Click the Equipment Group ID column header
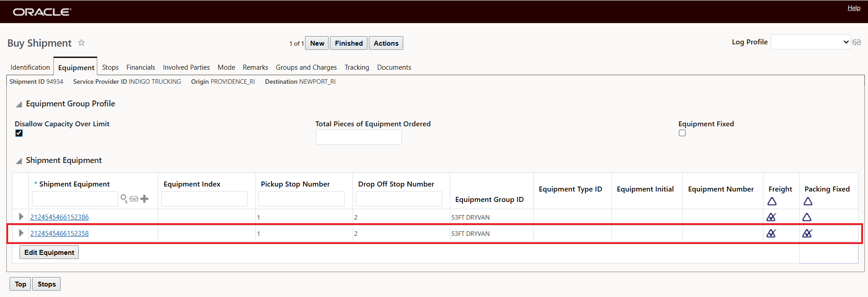Image resolution: width=868 pixels, height=297 pixels. (x=489, y=199)
